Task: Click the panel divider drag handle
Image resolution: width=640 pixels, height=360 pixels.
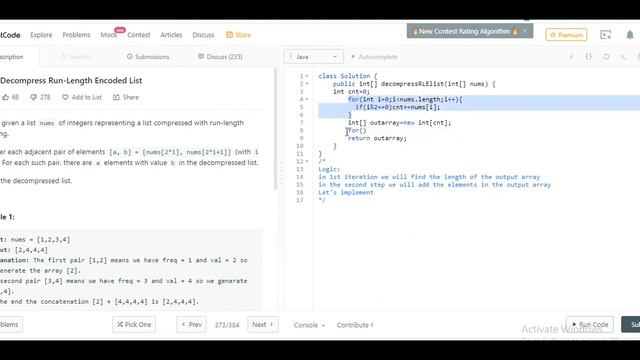Action: 281,173
